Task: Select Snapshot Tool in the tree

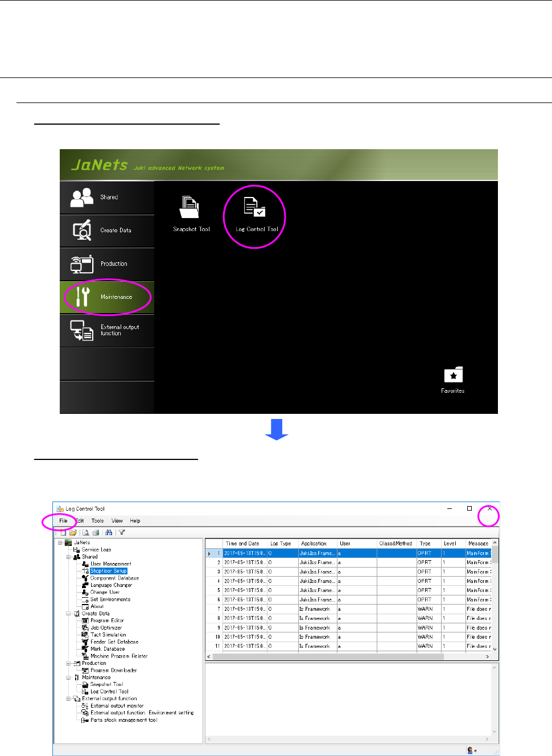Action: [106, 685]
